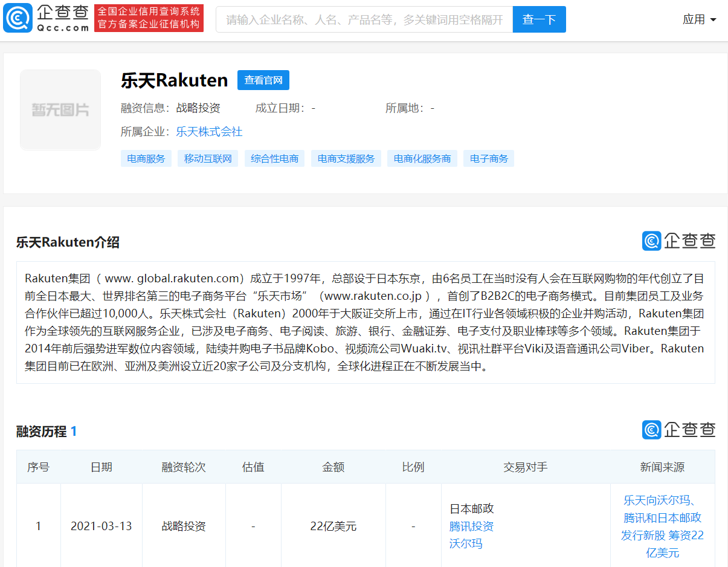Select the 电商服务 tag
Viewport: 728px width, 567px height.
(146, 158)
